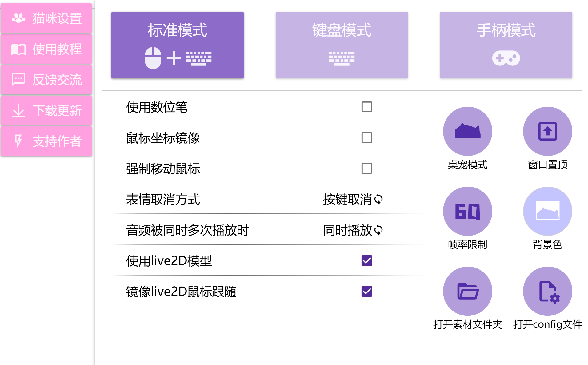Image resolution: width=588 pixels, height=365 pixels.
Task: Disable 使用live2D模型
Action: click(x=366, y=261)
